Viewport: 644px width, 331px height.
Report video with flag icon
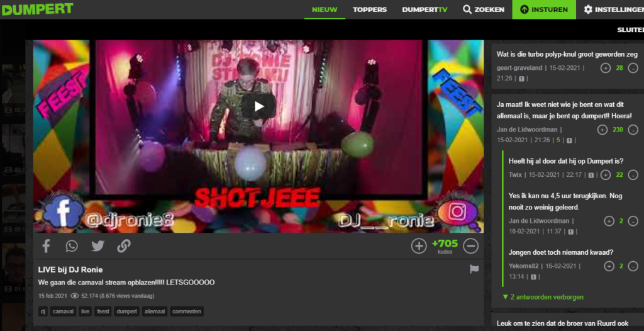point(474,269)
